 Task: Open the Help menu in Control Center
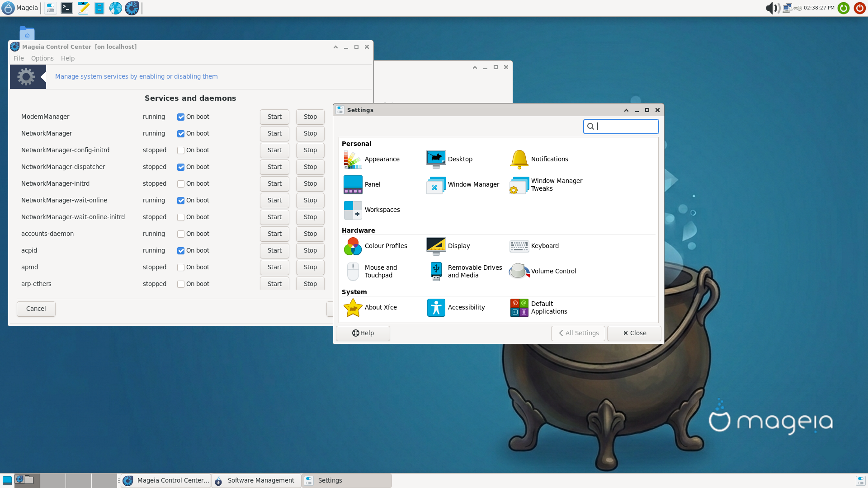[68, 58]
